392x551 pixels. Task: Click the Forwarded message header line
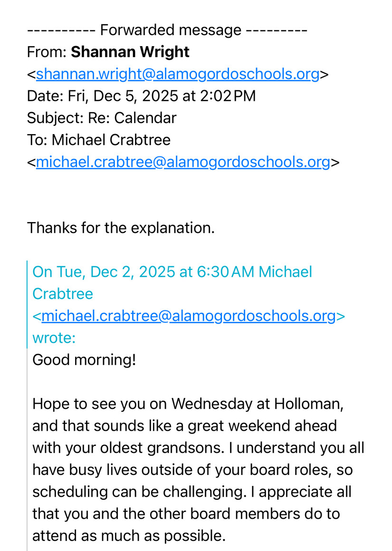167,30
